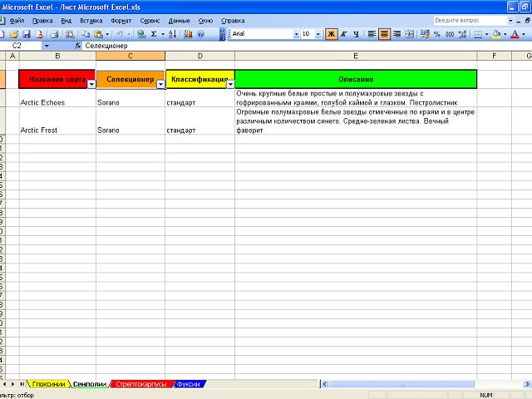Expand the Arial font name dropdown

296,34
